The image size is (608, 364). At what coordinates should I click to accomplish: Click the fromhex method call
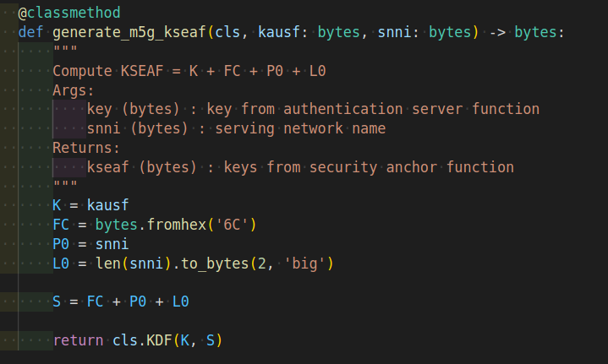click(x=177, y=225)
